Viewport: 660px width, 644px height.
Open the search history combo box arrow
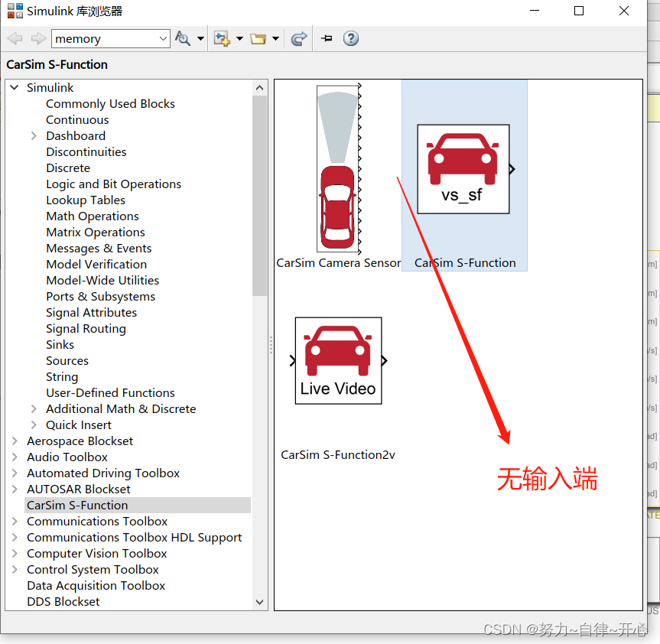tap(164, 39)
